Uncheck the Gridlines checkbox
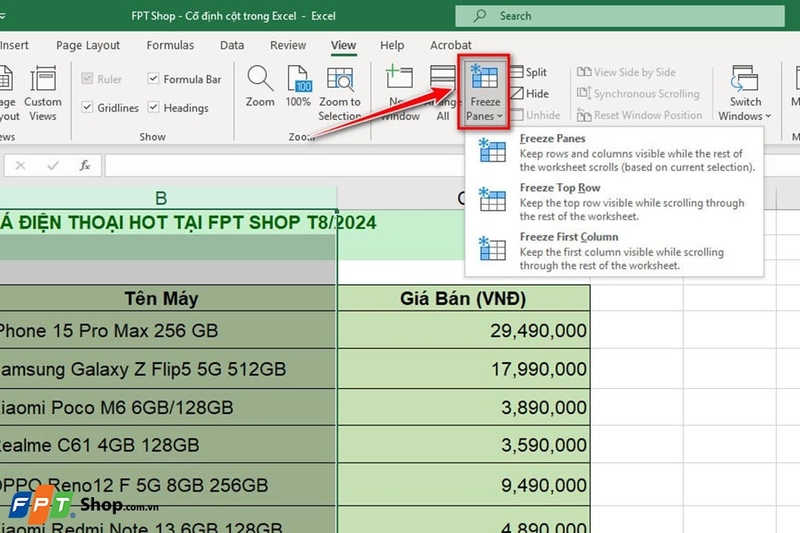 click(87, 107)
